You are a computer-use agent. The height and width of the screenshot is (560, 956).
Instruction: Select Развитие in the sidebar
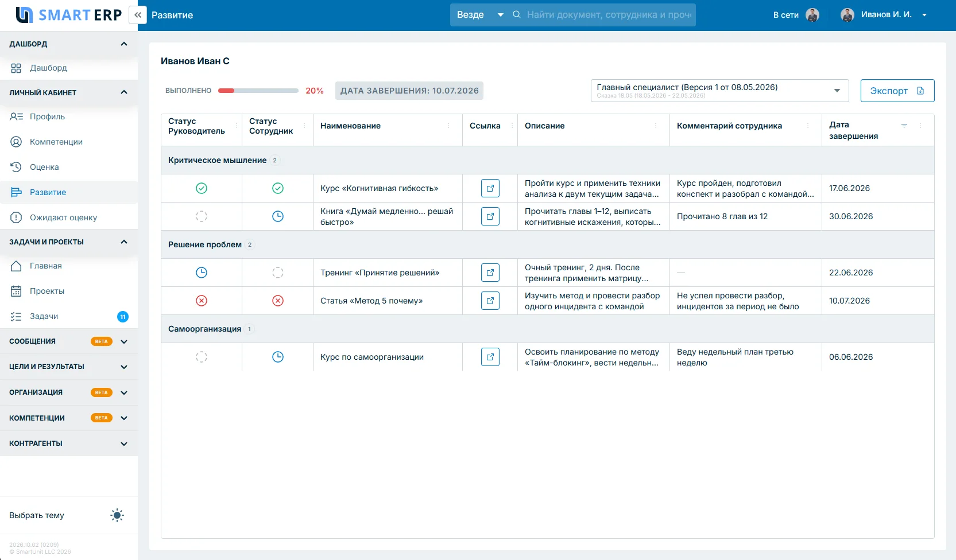[x=69, y=192]
